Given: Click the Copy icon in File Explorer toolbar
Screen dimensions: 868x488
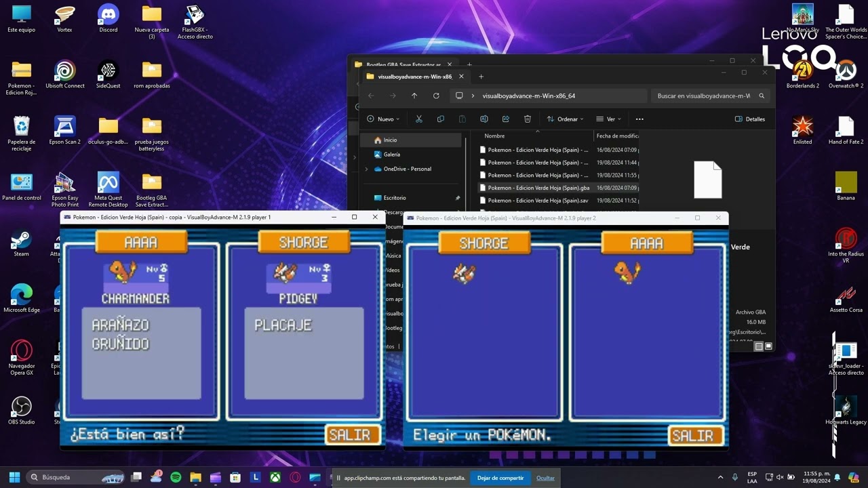Looking at the screenshot, I should click(441, 119).
